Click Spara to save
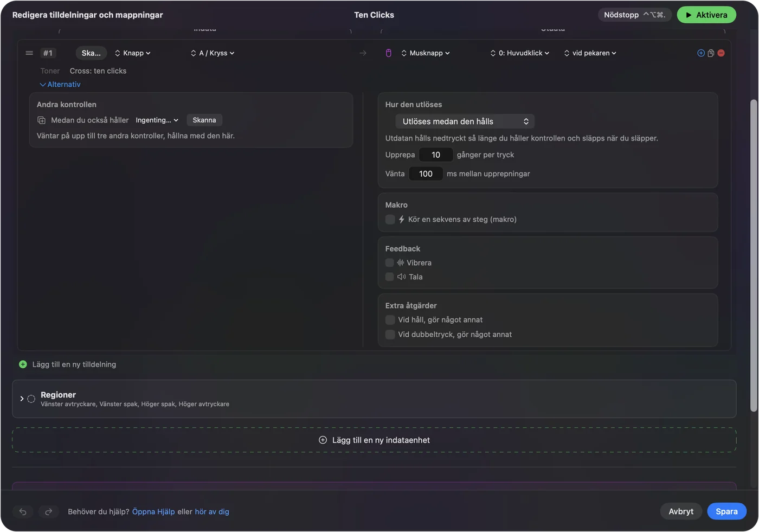 click(x=726, y=511)
